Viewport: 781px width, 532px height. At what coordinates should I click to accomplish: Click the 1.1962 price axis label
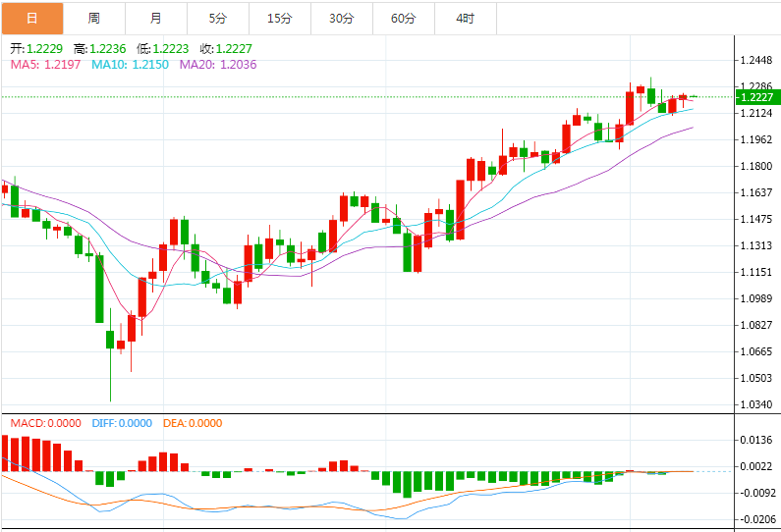coord(756,139)
